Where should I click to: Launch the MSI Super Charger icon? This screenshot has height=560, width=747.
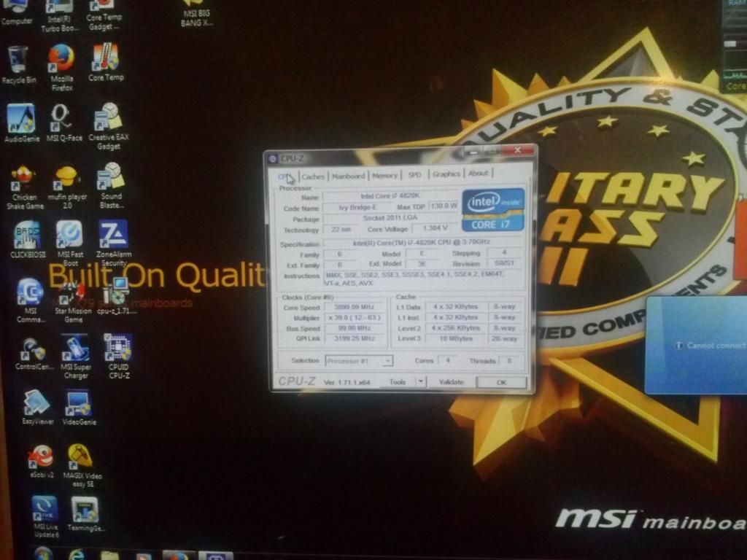76,357
